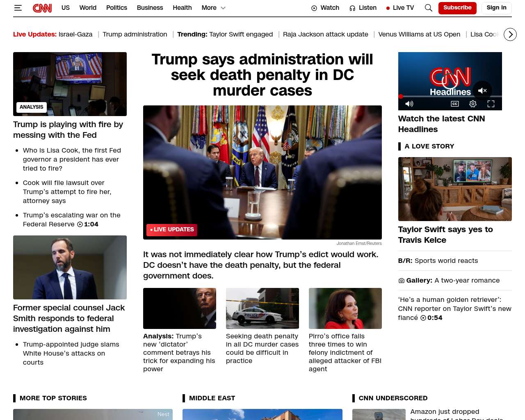Open Israel-Gaza live updates link
Image resolution: width=525 pixels, height=420 pixels.
click(75, 34)
